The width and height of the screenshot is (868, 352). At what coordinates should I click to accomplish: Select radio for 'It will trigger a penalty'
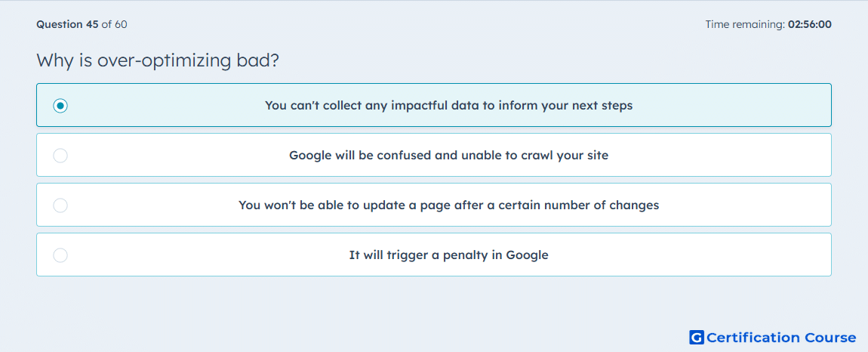point(60,255)
